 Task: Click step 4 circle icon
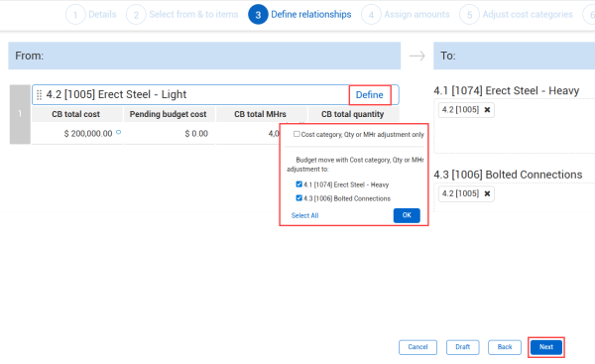coord(371,15)
